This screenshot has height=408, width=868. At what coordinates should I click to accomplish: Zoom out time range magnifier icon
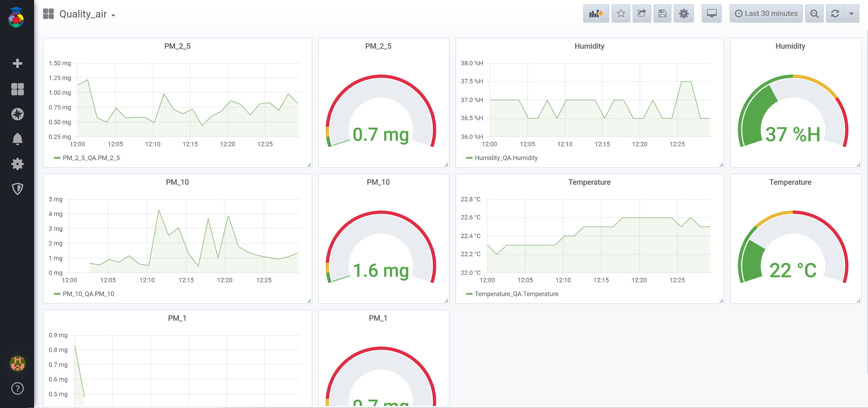814,14
